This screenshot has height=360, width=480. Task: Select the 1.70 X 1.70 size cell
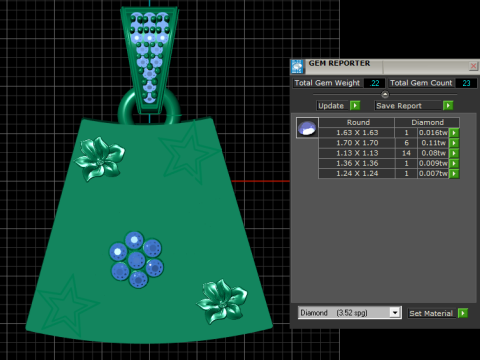pyautogui.click(x=357, y=143)
